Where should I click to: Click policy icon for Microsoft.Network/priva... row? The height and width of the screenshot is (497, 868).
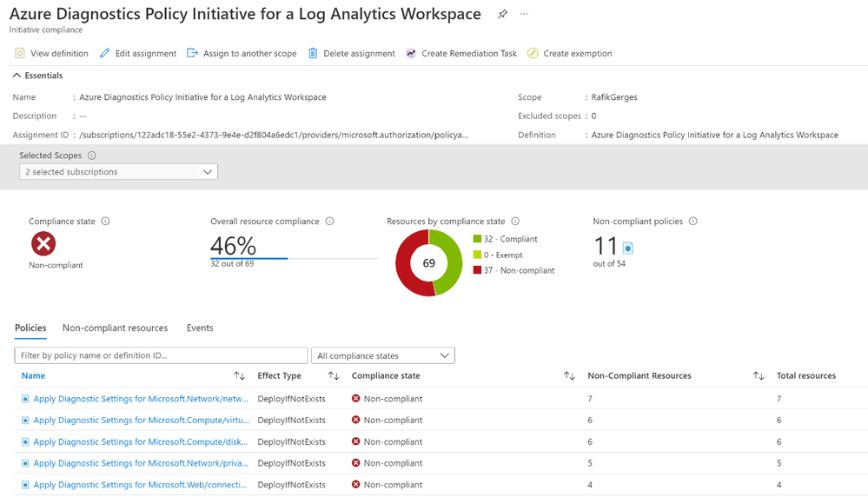click(25, 463)
